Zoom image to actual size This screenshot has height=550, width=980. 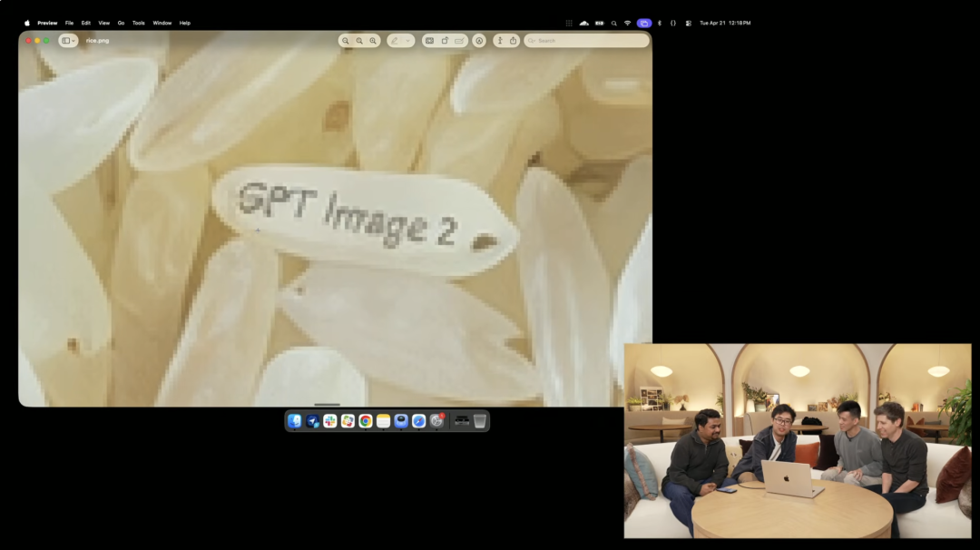359,41
